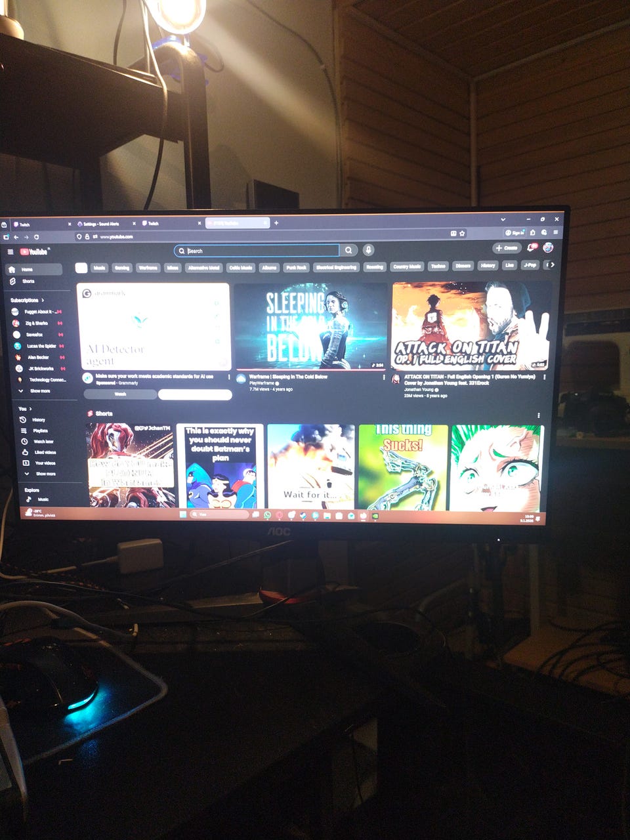Screen dimensions: 630x840
Task: Open YouTube notifications bell
Action: (x=532, y=247)
